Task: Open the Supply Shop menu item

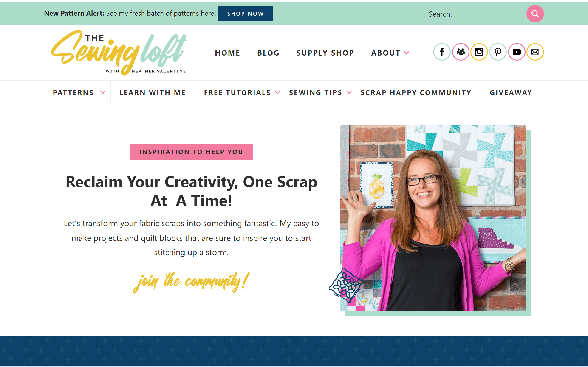Action: pos(325,53)
